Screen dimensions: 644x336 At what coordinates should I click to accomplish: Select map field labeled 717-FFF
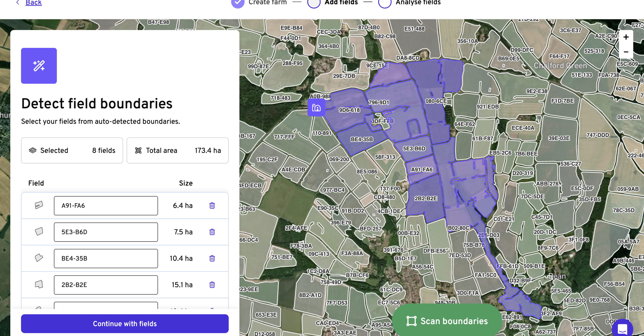pos(284,137)
